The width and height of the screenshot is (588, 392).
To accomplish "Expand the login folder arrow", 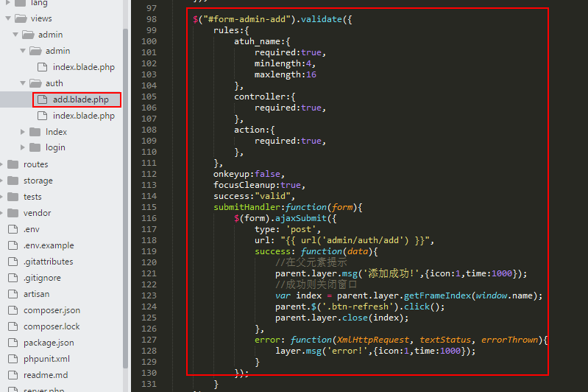I will [x=24, y=148].
